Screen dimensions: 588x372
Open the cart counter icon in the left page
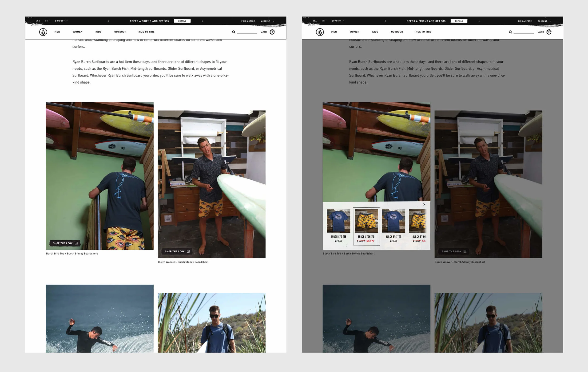coord(272,32)
